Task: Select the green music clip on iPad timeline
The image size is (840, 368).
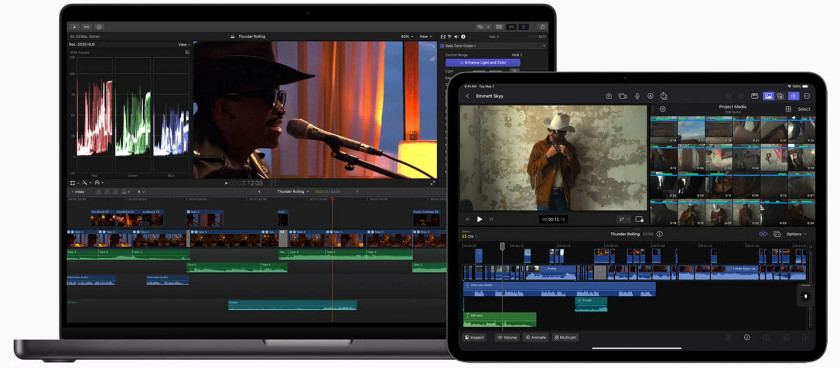Action: click(x=499, y=319)
